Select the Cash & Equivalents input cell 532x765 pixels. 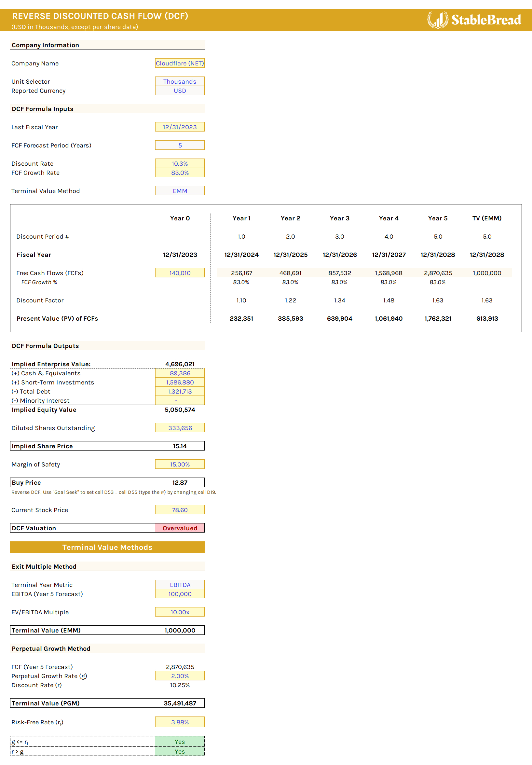click(180, 373)
